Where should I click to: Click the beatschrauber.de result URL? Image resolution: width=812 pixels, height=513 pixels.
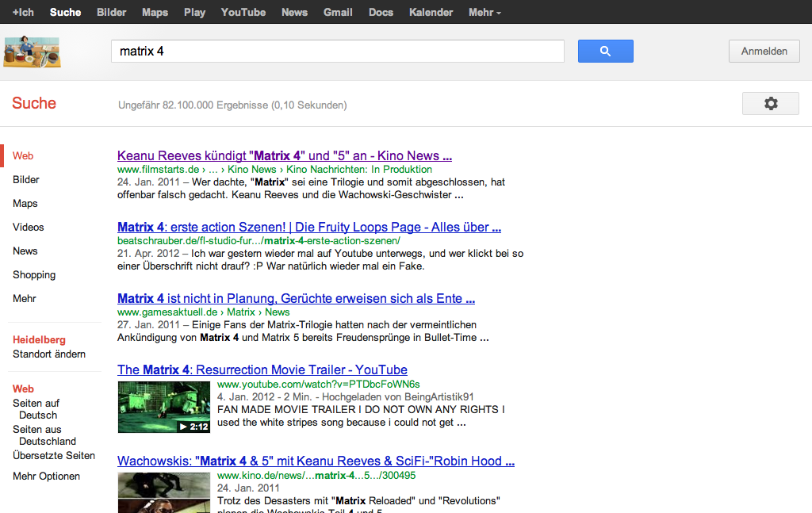coord(259,241)
